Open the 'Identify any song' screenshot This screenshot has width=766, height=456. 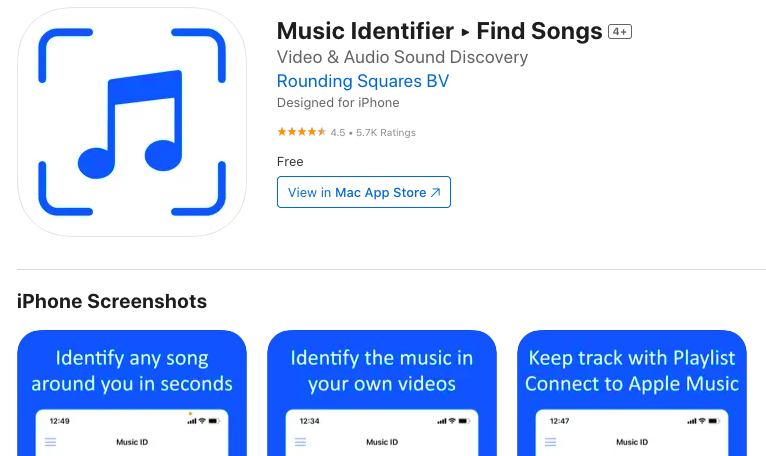(132, 393)
